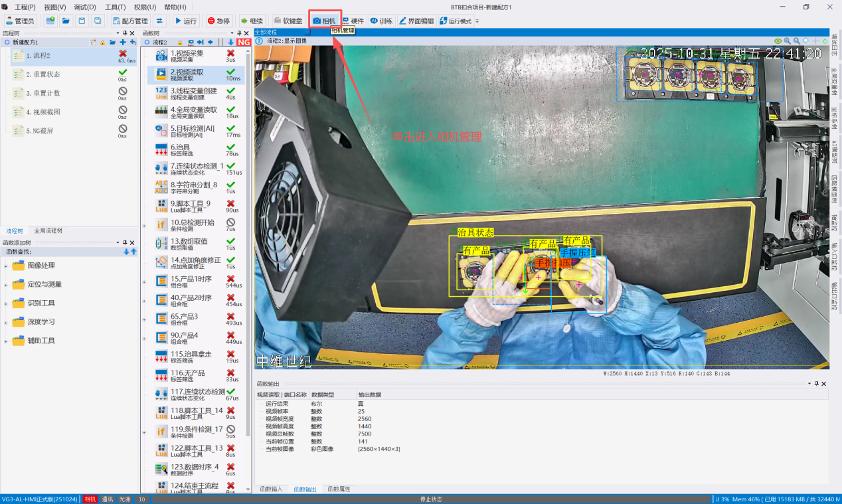Toggle the 光源 indicator in status bar
The image size is (842, 504).
point(124,499)
